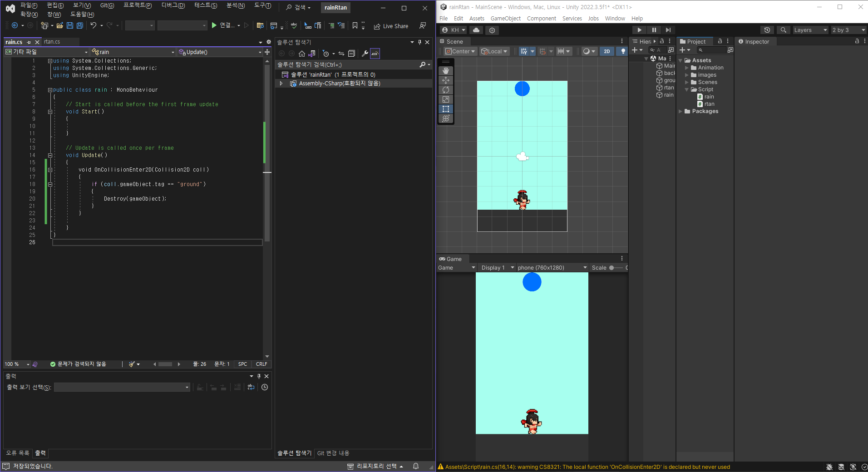Click the Solution Explorer search field
This screenshot has width=868, height=472.
click(x=348, y=65)
